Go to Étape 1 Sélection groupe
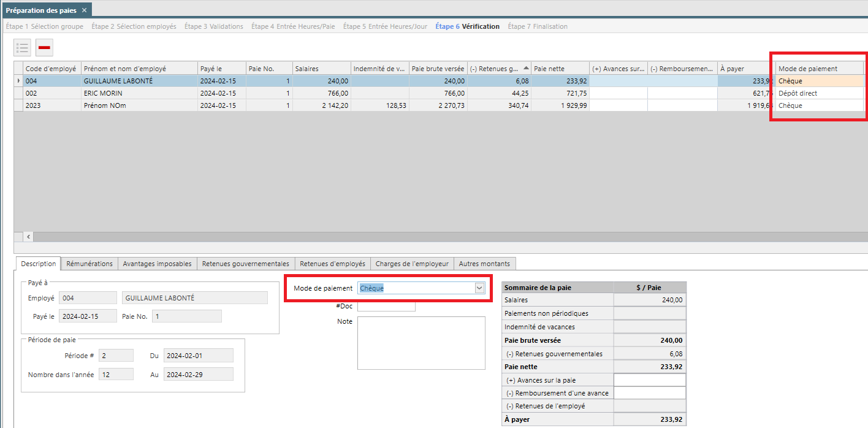This screenshot has height=428, width=868. tap(44, 26)
